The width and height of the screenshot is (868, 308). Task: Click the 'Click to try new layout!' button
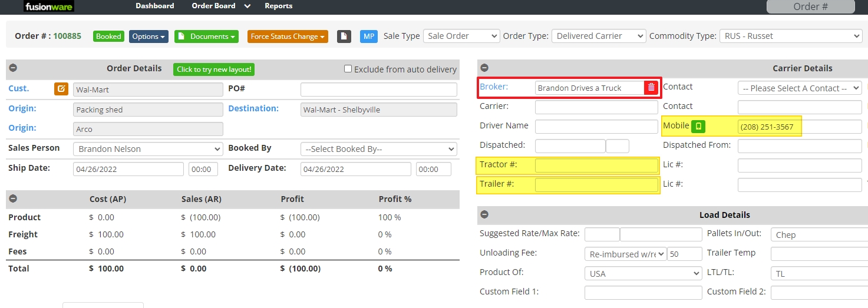tap(214, 69)
